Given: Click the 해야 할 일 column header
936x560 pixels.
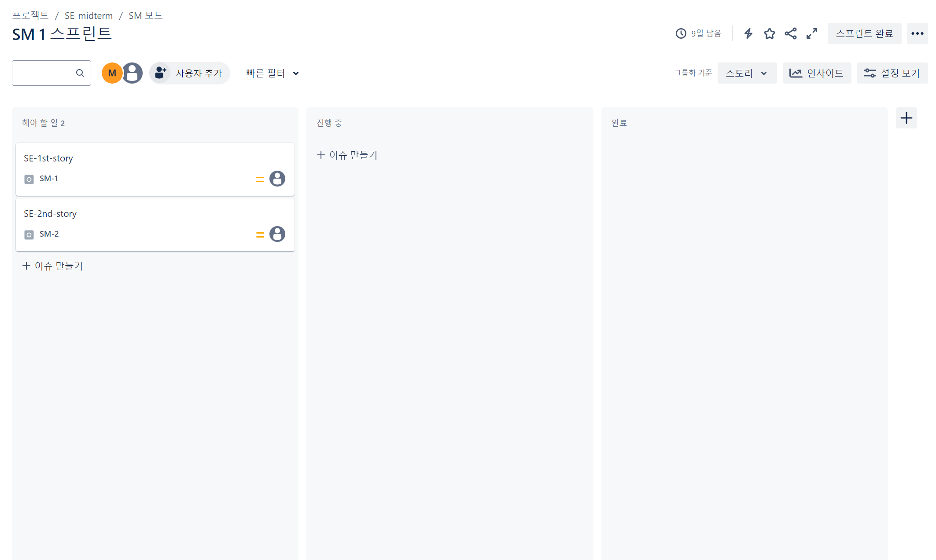Looking at the screenshot, I should (43, 123).
